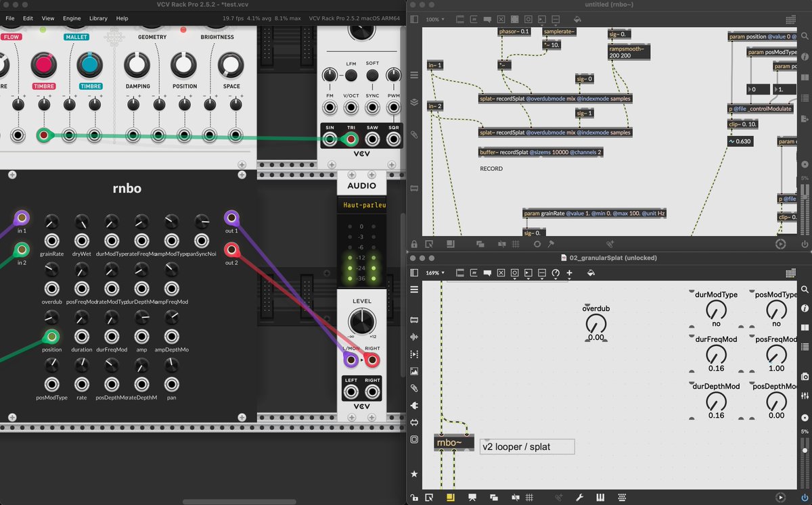Open images browser icon in 02_granularSplat sidebar
This screenshot has height=505, width=812.
click(x=414, y=371)
